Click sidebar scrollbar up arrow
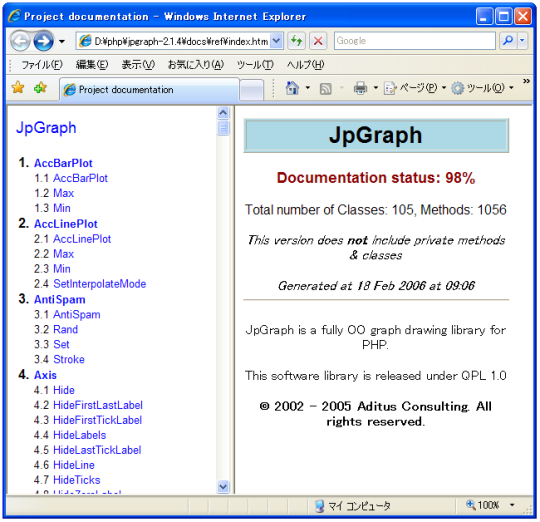 click(223, 112)
